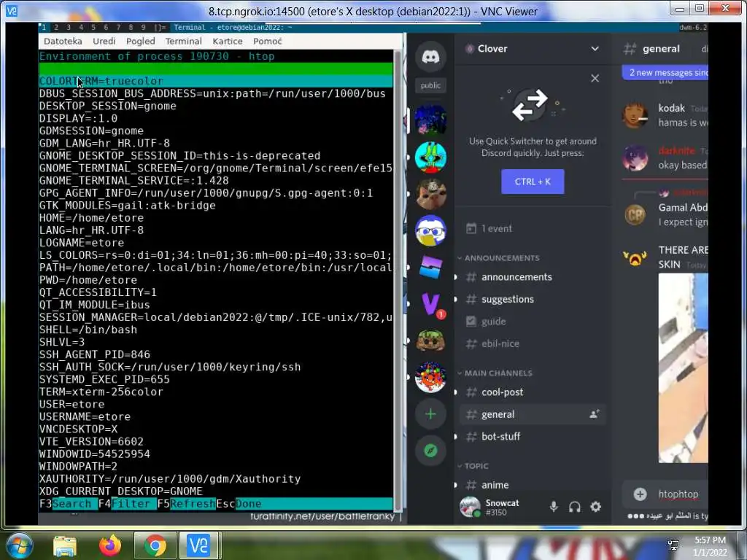Image resolution: width=747 pixels, height=560 pixels.
Task: Select TERM=xterm-256color line
Action: 216,392
